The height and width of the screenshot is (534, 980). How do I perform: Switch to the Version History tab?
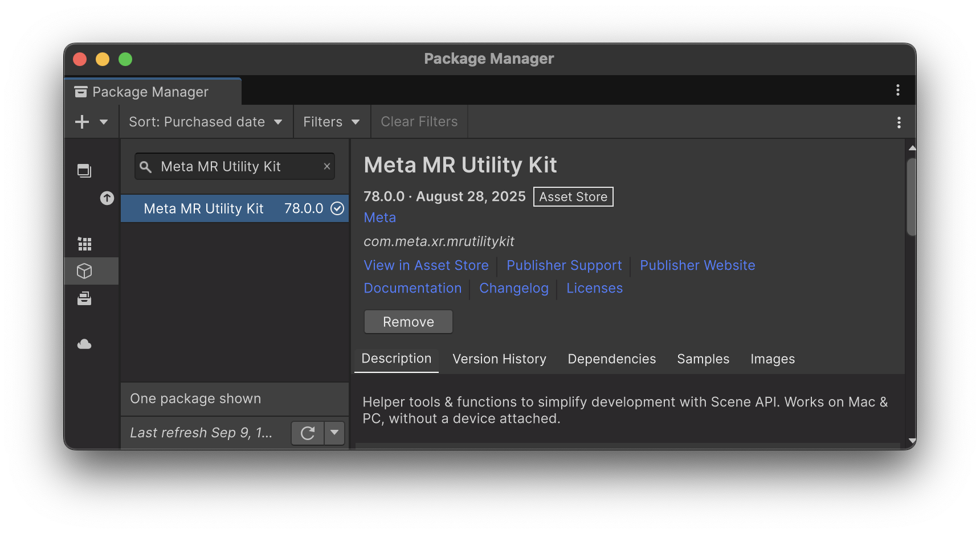[499, 359]
